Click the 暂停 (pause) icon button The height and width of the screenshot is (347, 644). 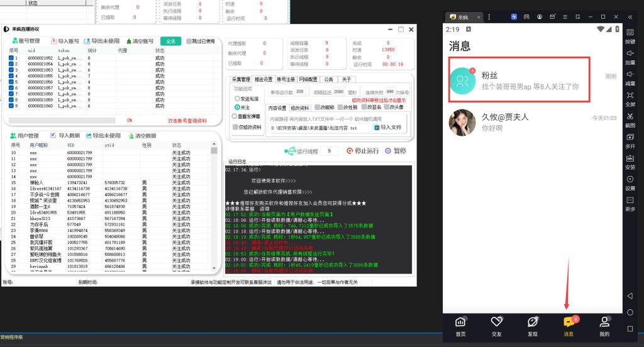pos(388,151)
